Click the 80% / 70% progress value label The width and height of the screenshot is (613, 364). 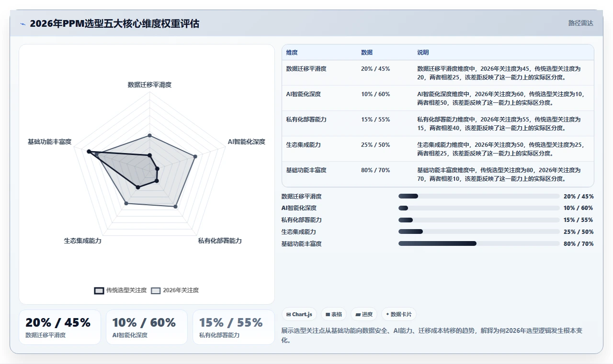[579, 243]
